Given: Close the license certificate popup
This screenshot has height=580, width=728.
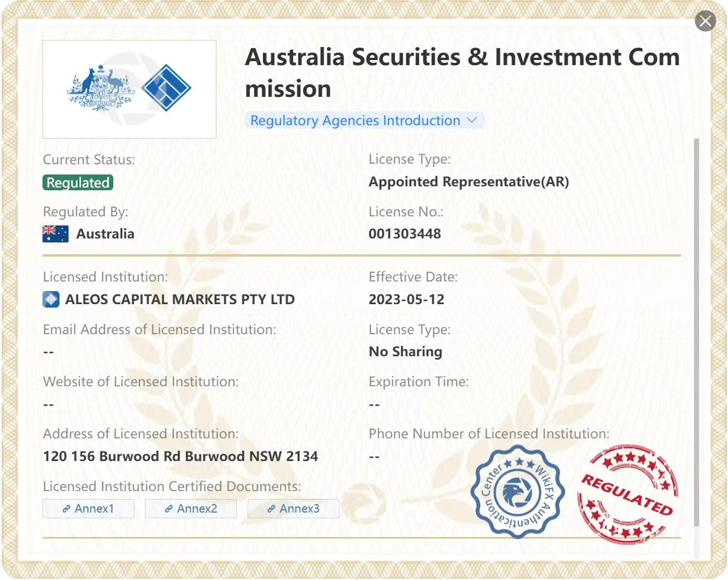Looking at the screenshot, I should coord(705,22).
